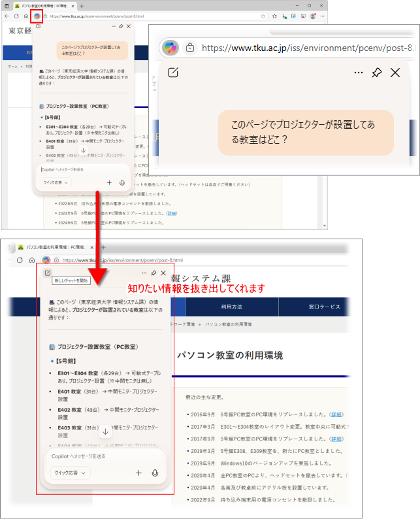Focus the message box in bottom Copilot panel

coord(105,456)
